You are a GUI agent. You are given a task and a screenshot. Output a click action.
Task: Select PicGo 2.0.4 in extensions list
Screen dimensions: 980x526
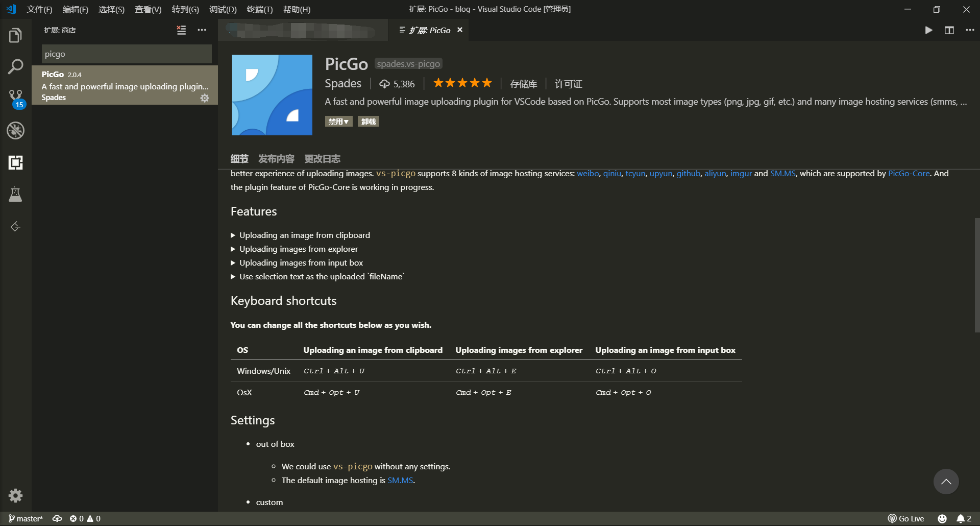(125, 85)
